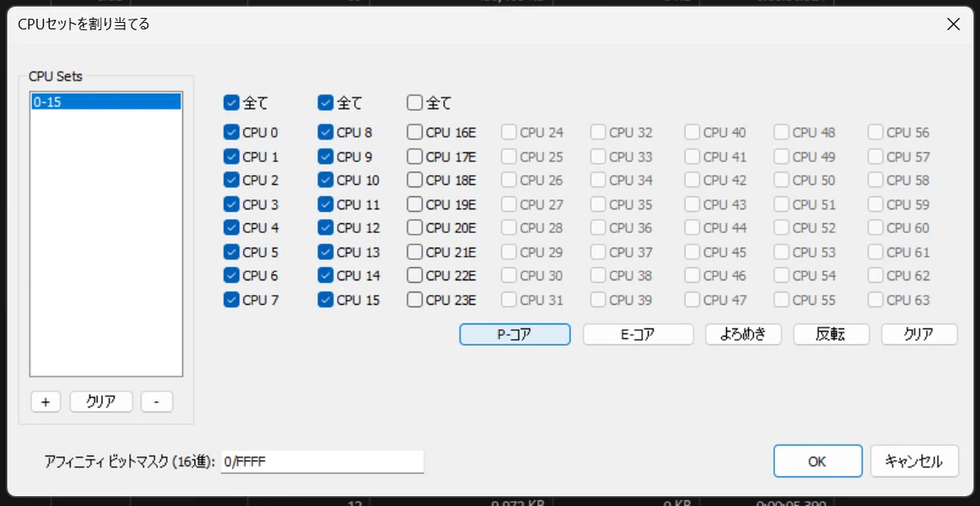Click the よろめき button
This screenshot has height=506, width=980.
(x=743, y=334)
